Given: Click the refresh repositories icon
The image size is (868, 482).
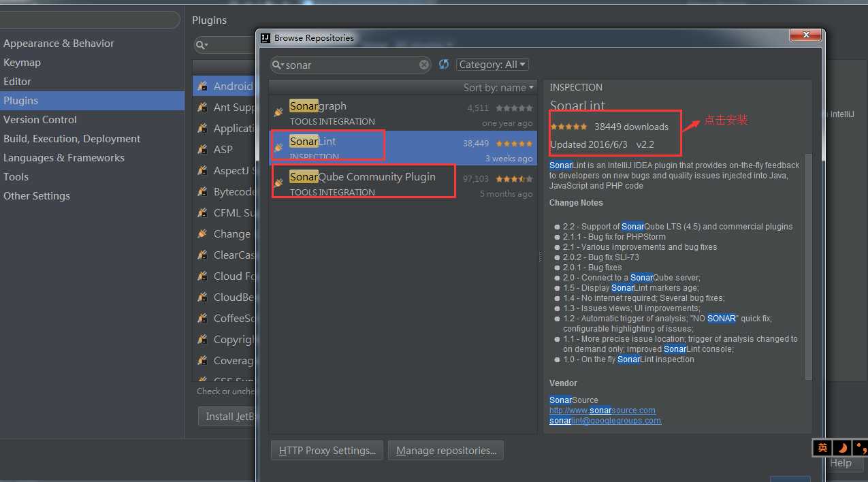Looking at the screenshot, I should coord(444,64).
